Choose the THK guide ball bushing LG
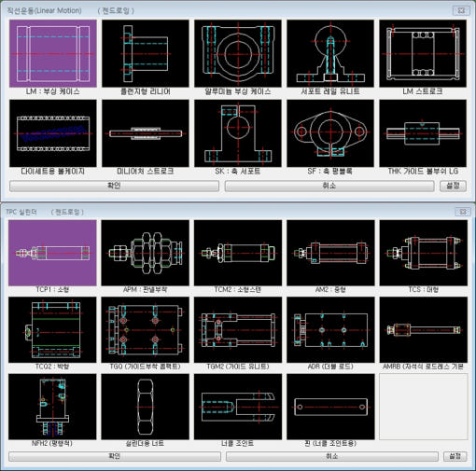Viewport: 476px width, 471px height. click(423, 133)
